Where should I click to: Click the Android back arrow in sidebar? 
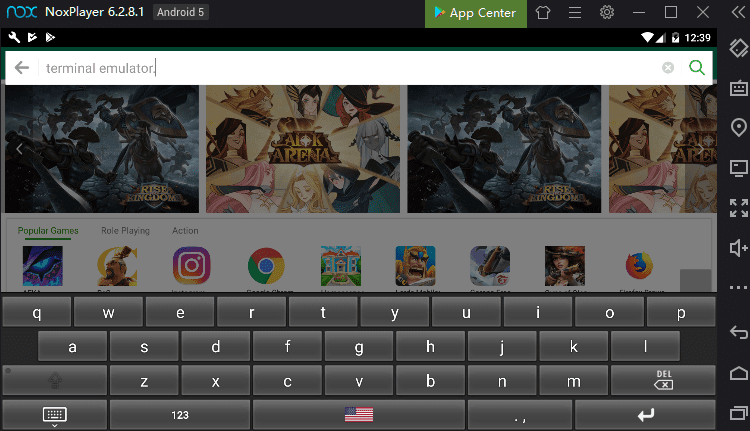pos(739,332)
